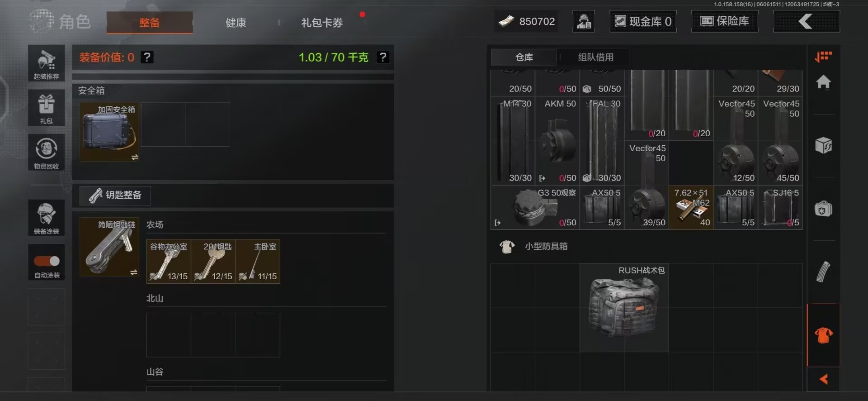Select the medical kit category icon
The height and width of the screenshot is (401, 868).
(823, 209)
